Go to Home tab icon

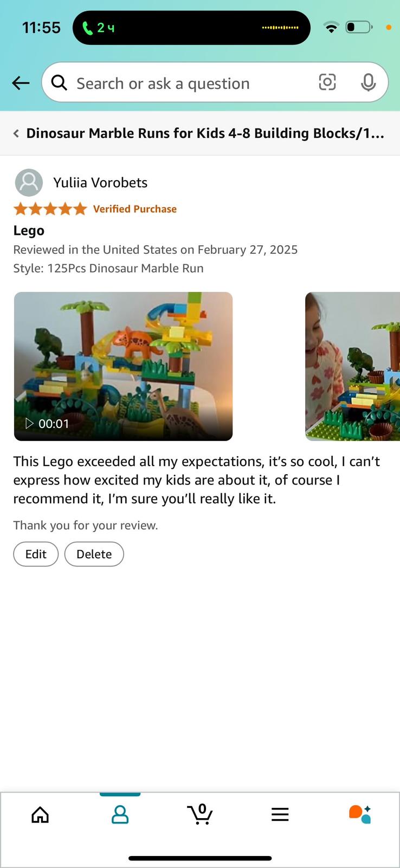point(40,814)
